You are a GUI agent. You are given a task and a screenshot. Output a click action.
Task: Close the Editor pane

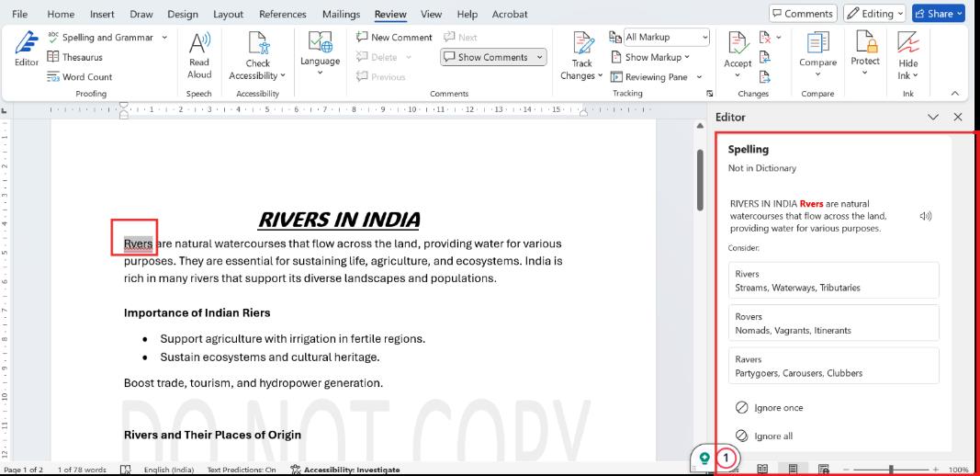[x=958, y=118]
